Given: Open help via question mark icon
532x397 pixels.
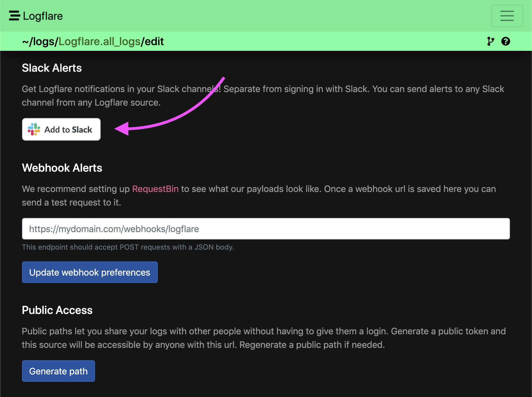Looking at the screenshot, I should [x=505, y=42].
